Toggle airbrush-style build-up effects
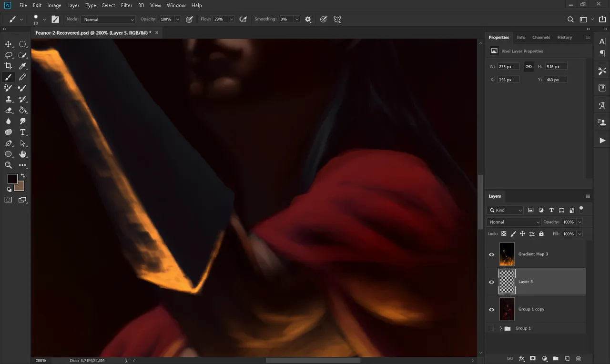 [x=243, y=20]
